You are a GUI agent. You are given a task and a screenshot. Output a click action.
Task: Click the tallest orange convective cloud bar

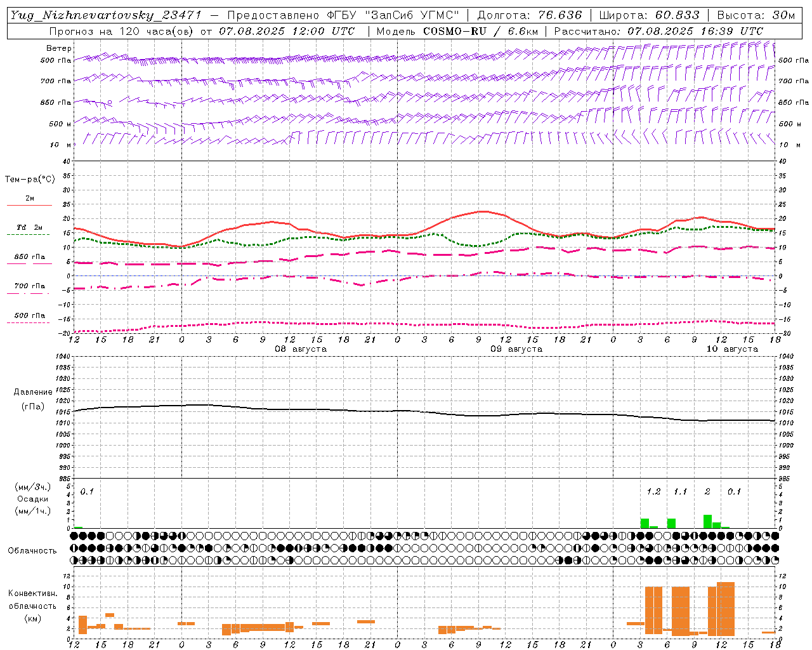[x=726, y=609]
